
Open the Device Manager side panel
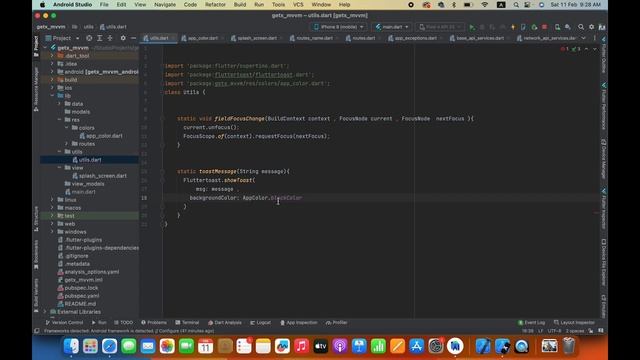tap(603, 159)
